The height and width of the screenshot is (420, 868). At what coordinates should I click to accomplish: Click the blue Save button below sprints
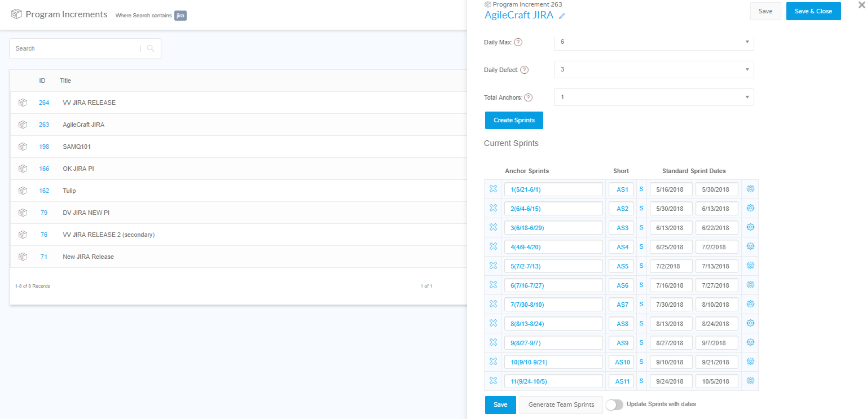[500, 404]
